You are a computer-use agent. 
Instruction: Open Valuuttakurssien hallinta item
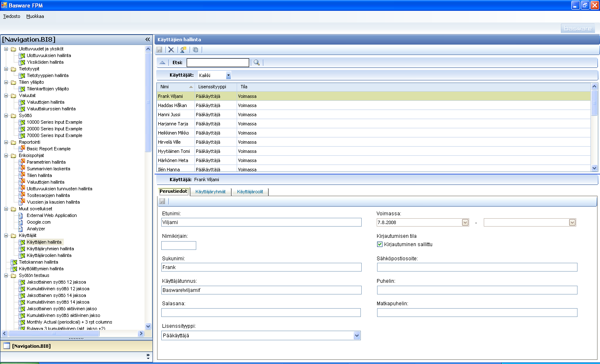[51, 109]
